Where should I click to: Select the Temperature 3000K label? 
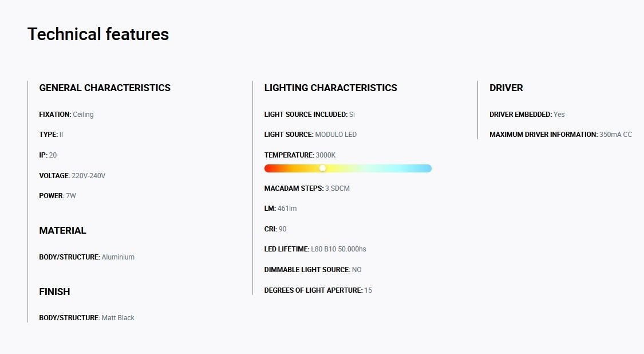300,155
